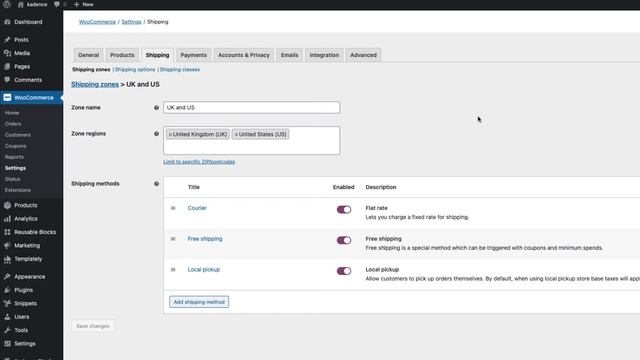Grab the drag handle for Courier row

[x=173, y=208]
